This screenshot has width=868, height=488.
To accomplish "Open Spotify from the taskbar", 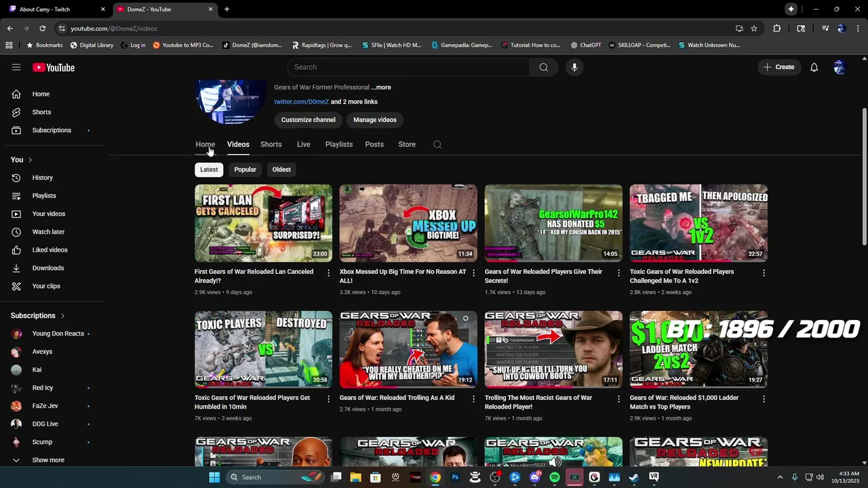I will click(x=555, y=477).
